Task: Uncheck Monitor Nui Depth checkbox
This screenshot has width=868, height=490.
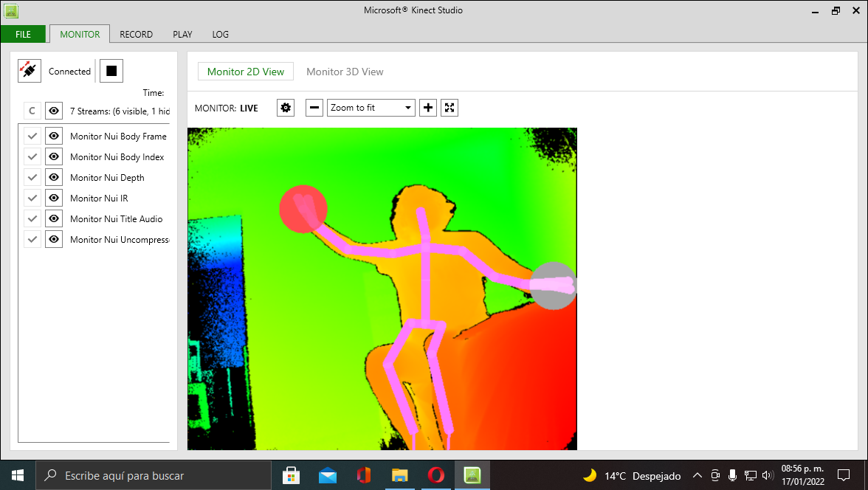Action: pyautogui.click(x=32, y=177)
